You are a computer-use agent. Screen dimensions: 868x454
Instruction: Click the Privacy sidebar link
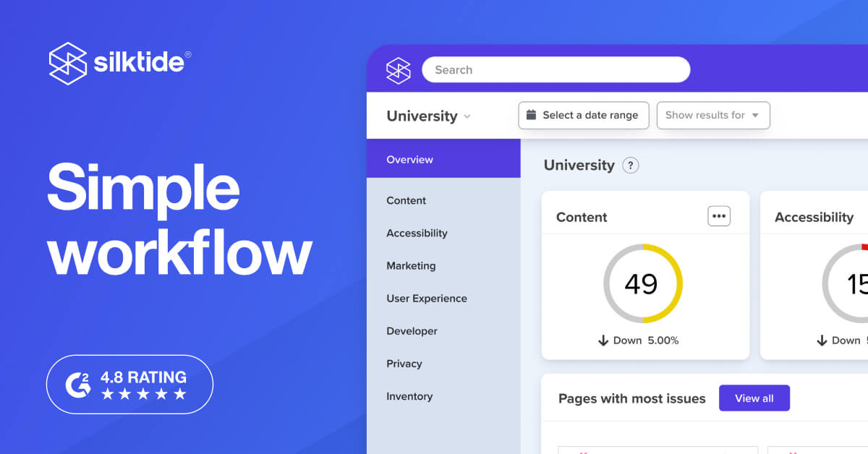pos(404,364)
